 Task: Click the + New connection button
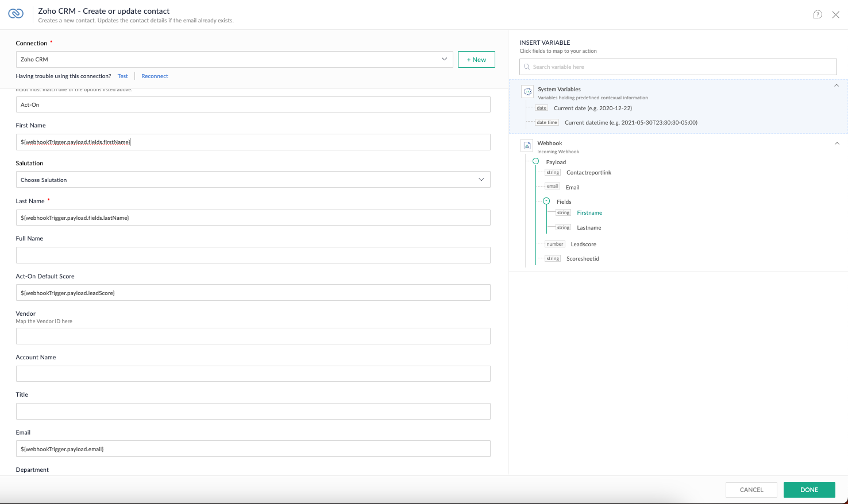click(x=476, y=60)
